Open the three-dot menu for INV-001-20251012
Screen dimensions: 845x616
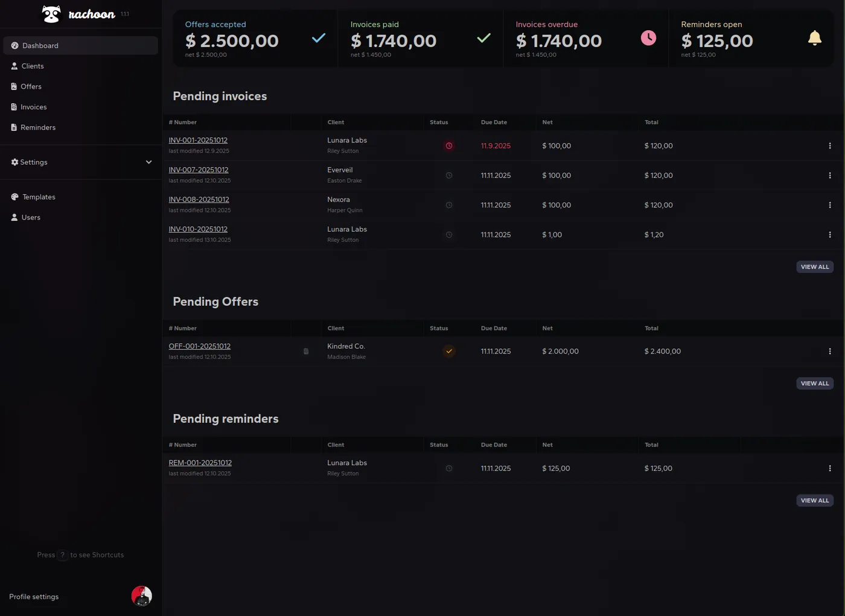pos(830,145)
